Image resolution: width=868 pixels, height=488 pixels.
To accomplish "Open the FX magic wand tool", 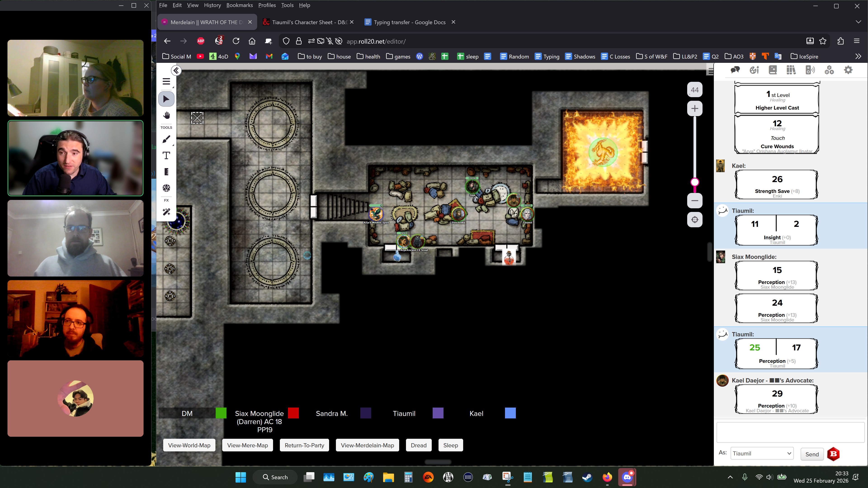I will [x=166, y=212].
